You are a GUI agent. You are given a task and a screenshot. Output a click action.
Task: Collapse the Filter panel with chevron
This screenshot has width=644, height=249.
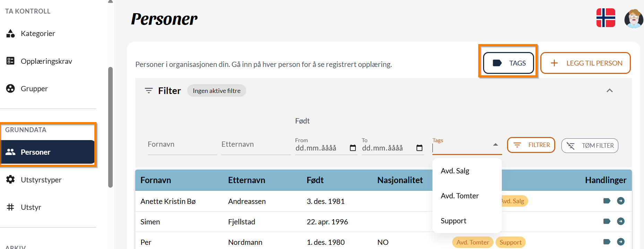pyautogui.click(x=609, y=91)
